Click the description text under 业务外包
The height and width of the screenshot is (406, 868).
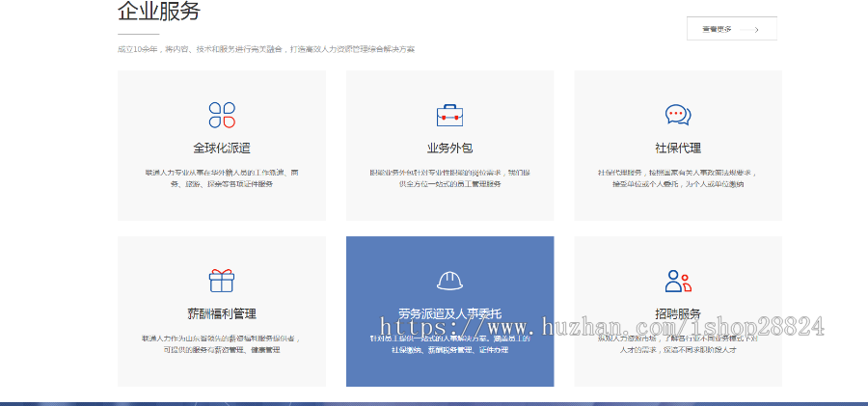(x=449, y=178)
